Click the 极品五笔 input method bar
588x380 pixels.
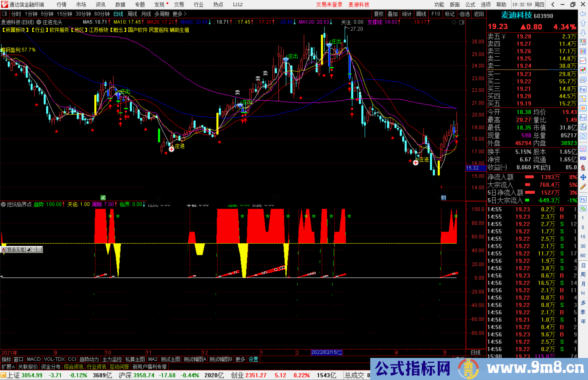point(16,250)
